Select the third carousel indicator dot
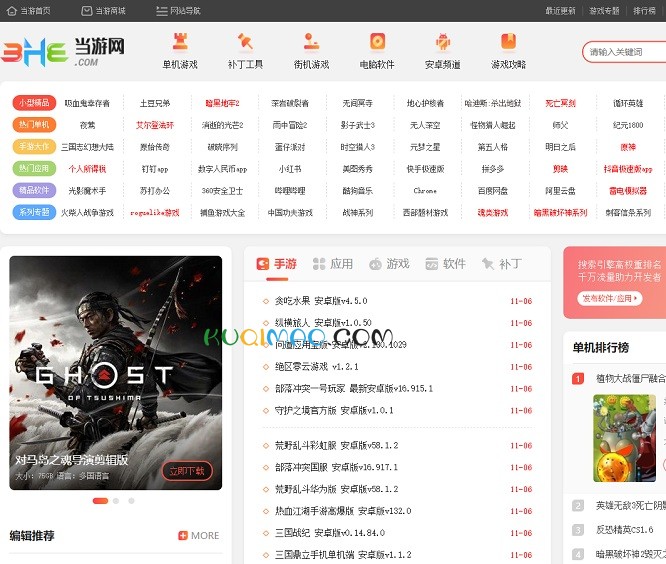 click(131, 501)
